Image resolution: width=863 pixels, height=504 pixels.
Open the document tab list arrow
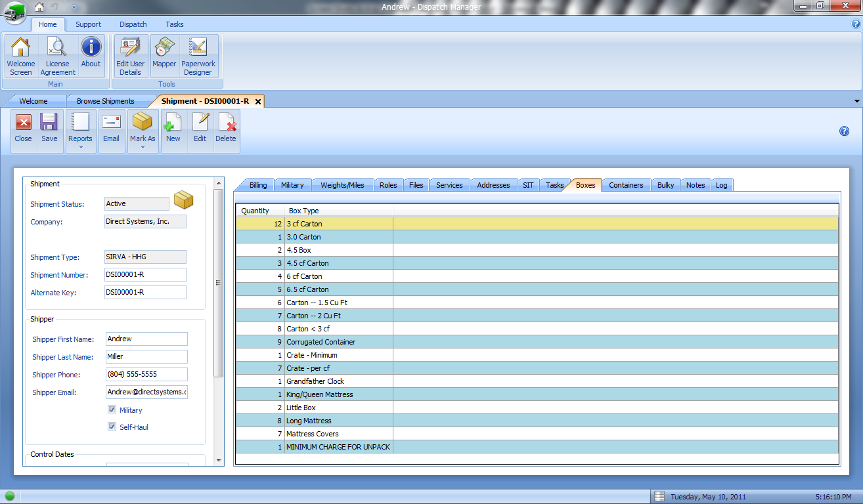856,101
